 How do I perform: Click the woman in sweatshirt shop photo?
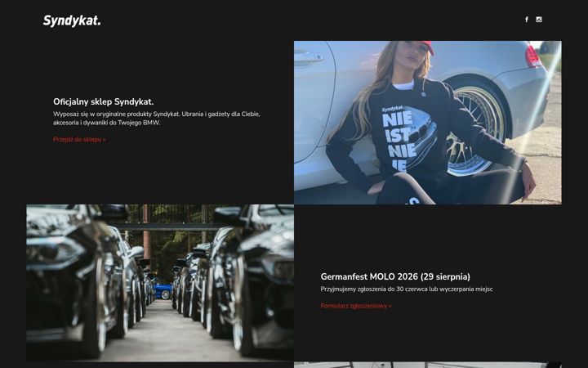(427, 123)
